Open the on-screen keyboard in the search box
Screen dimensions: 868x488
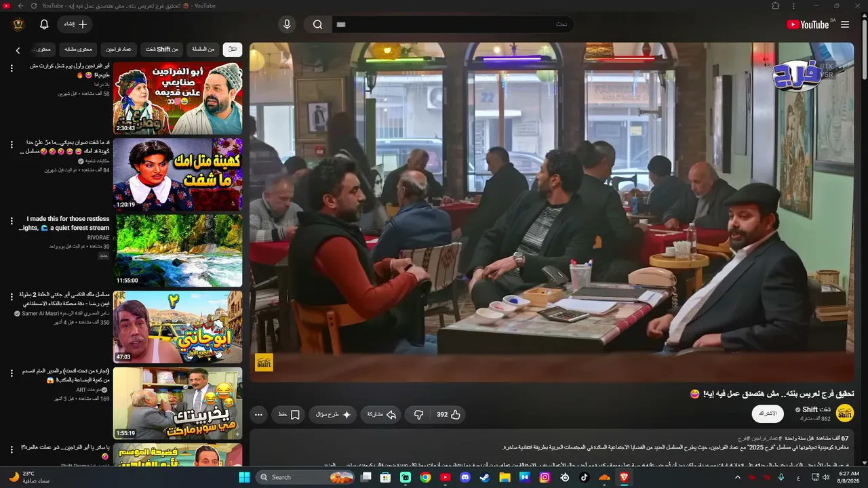[341, 24]
